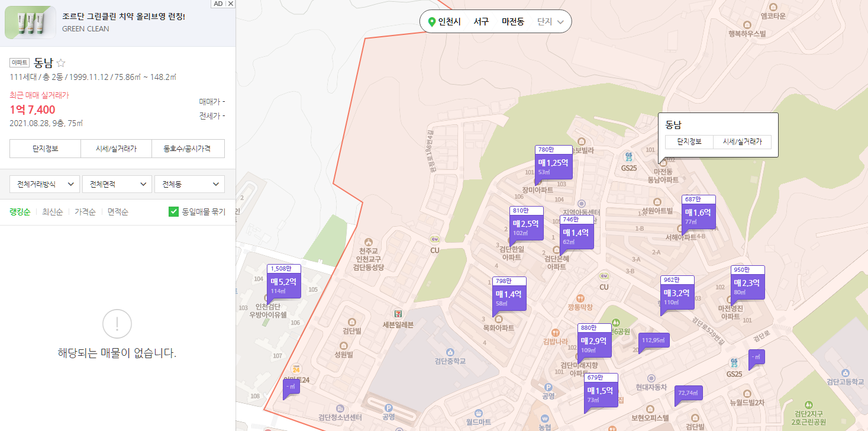The height and width of the screenshot is (431, 868).
Task: Toggle the favorite star next to 동남
Action: (x=61, y=62)
